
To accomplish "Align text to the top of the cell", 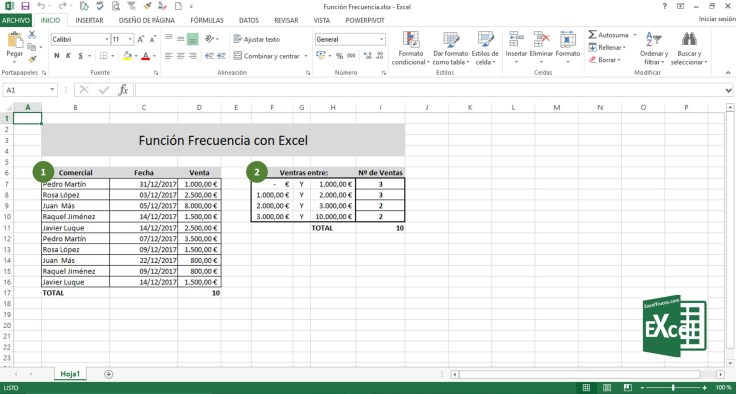I will (169, 39).
